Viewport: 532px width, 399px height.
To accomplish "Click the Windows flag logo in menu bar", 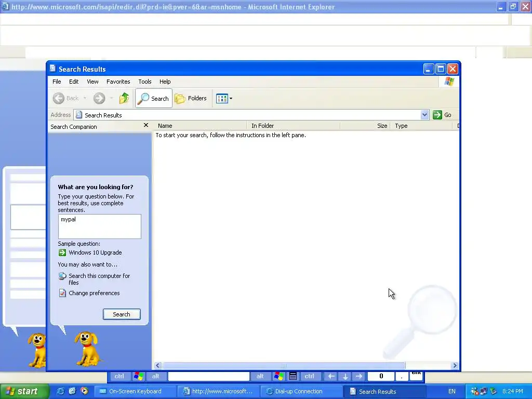I will point(449,82).
